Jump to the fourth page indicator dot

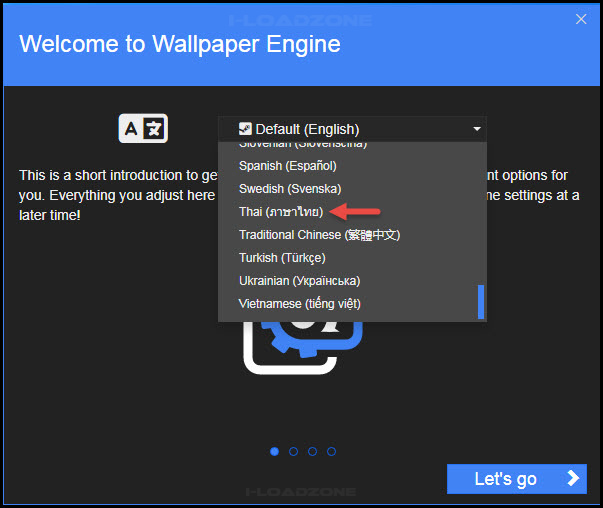331,451
